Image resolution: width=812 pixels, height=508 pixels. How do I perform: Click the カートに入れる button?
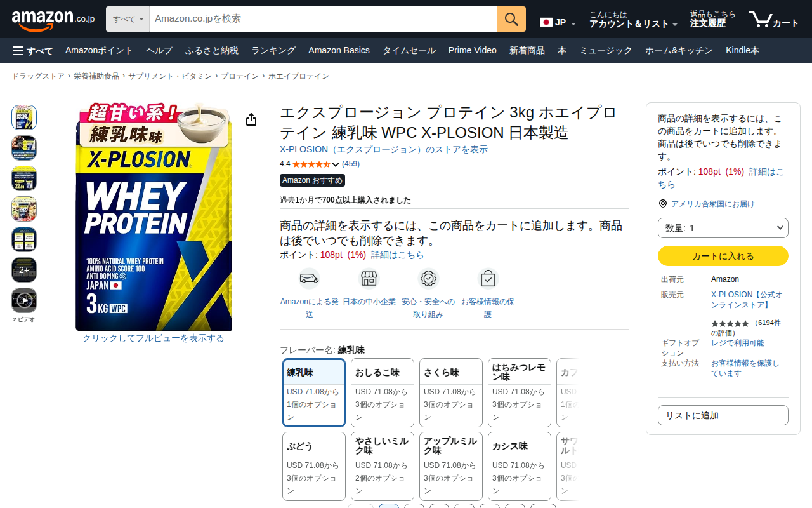723,256
